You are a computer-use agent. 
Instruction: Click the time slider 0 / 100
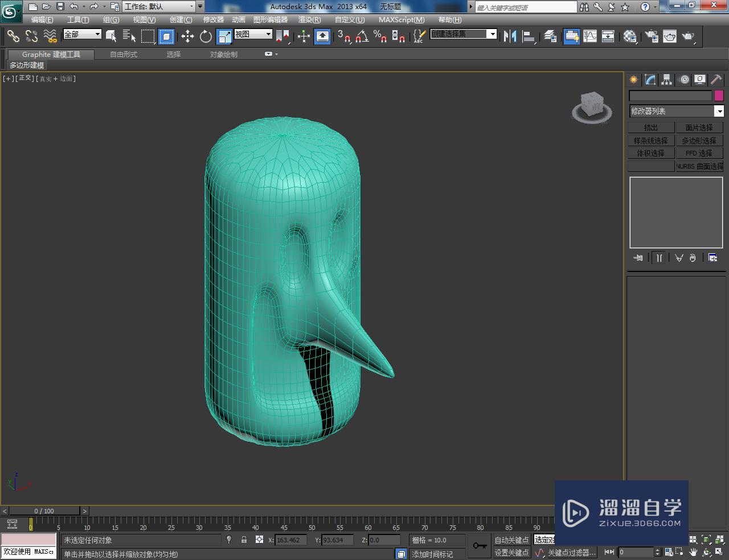[44, 511]
